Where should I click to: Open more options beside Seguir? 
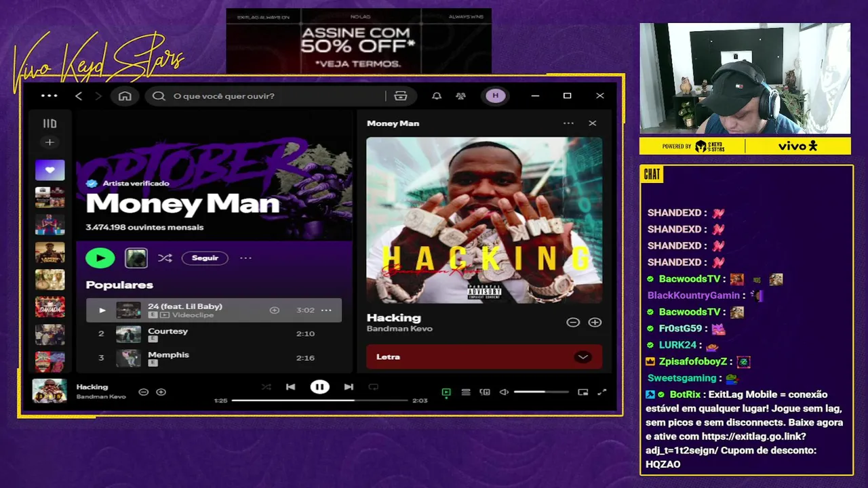pyautogui.click(x=245, y=258)
